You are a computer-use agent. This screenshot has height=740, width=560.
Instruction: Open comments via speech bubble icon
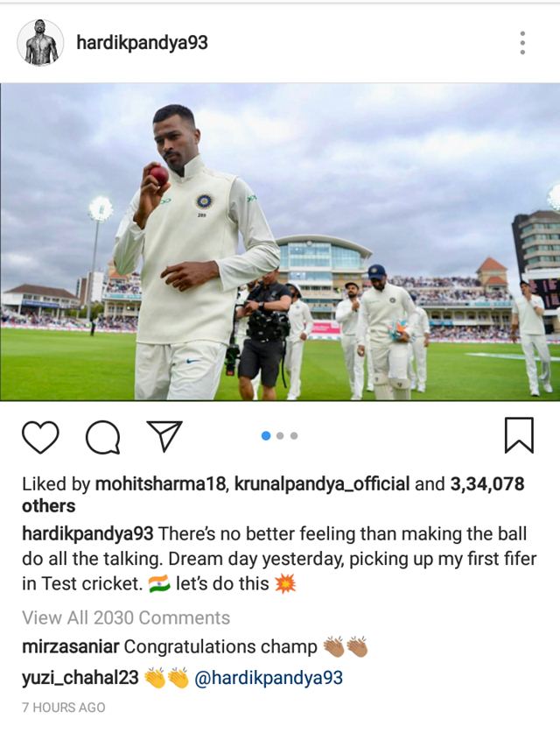pyautogui.click(x=102, y=437)
